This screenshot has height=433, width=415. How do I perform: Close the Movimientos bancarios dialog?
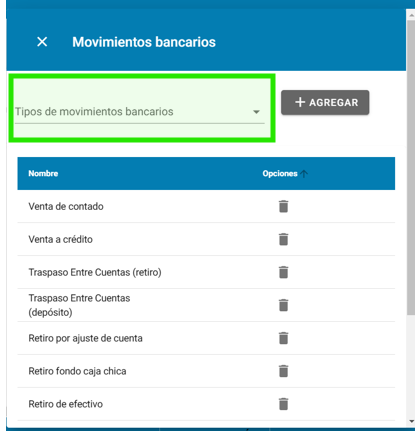coord(42,42)
